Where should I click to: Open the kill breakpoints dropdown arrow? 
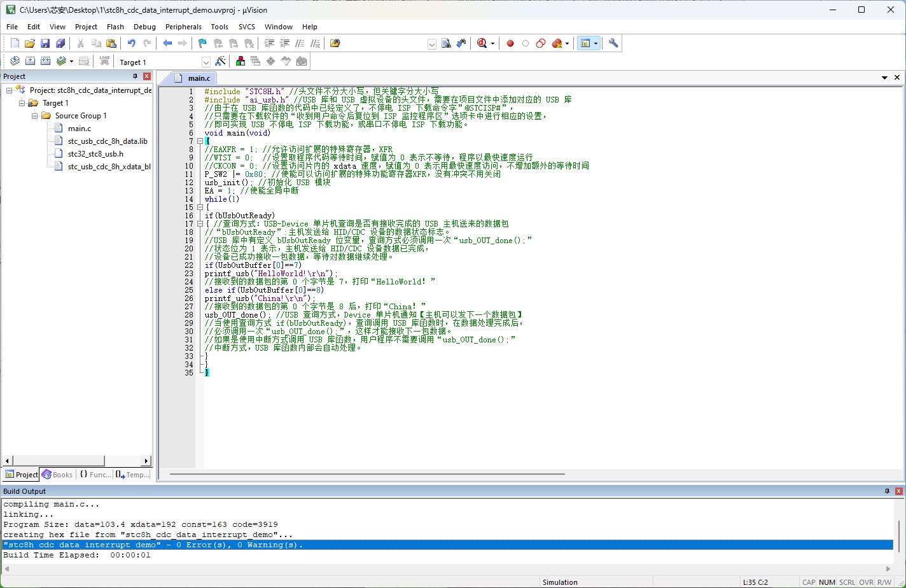tap(567, 43)
